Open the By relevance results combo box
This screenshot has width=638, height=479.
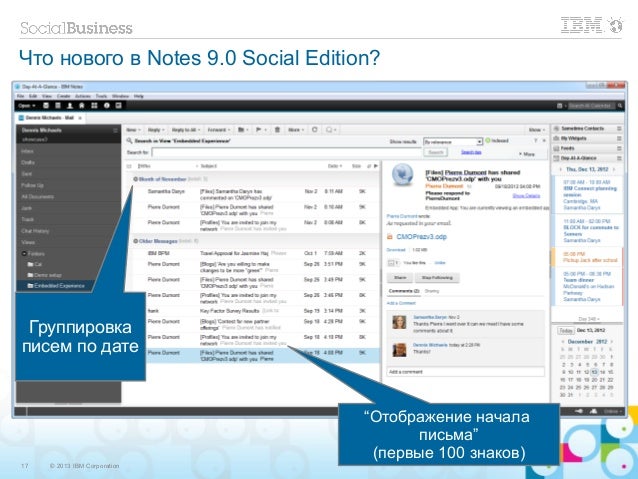[x=453, y=142]
